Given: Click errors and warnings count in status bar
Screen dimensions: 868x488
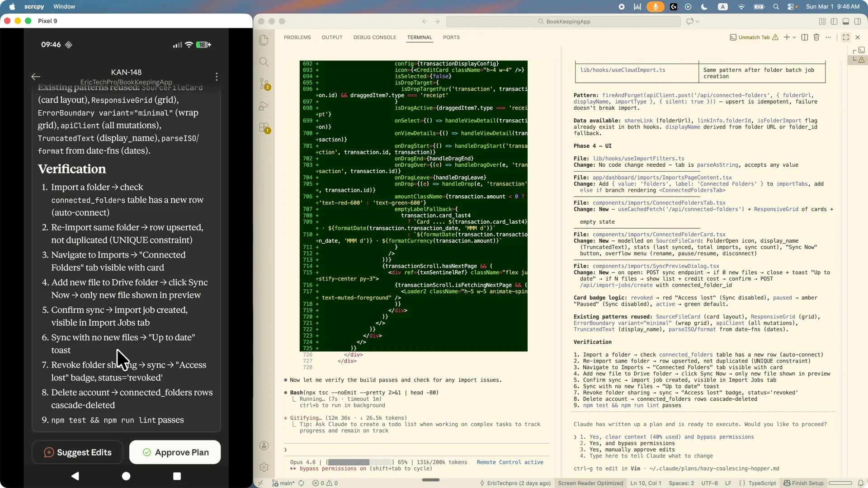Looking at the screenshot, I should 325,483.
